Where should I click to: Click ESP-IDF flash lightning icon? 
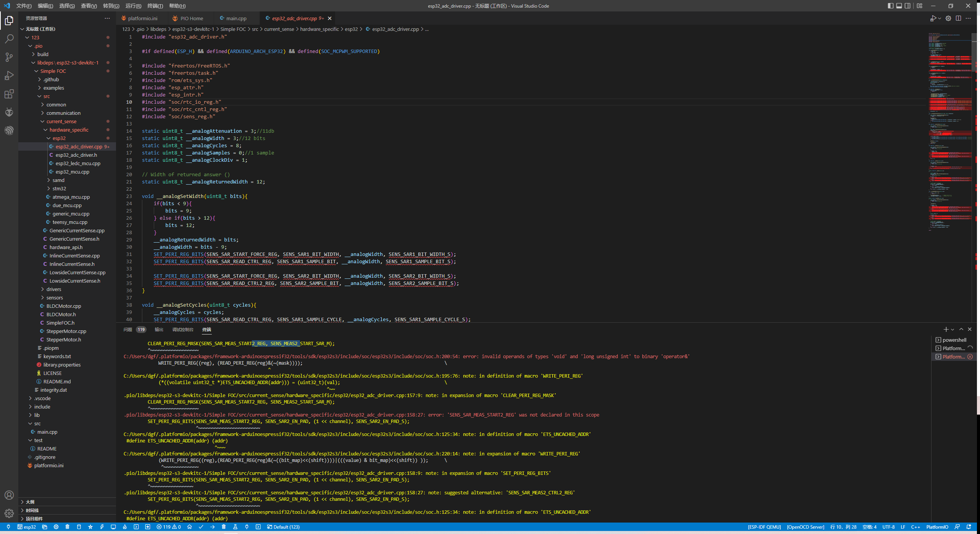click(x=102, y=527)
